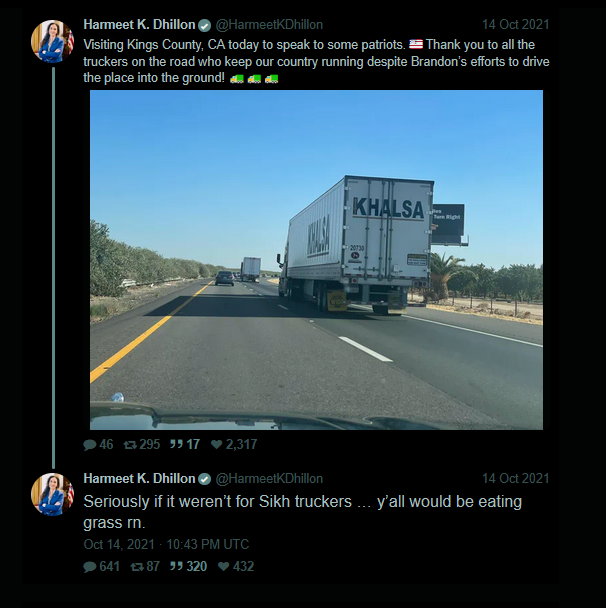Screen dimensions: 606x608
Task: Click the retweet icon showing 295
Action: pyautogui.click(x=130, y=445)
